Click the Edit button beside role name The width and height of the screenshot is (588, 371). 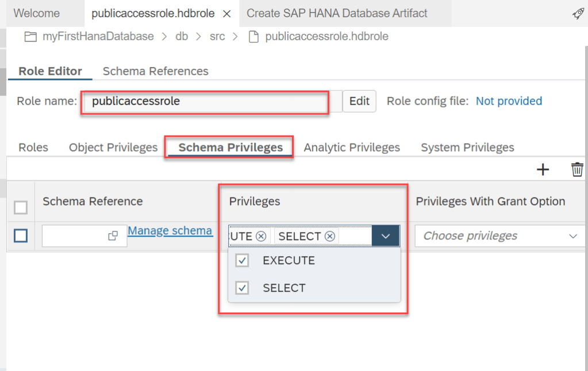pyautogui.click(x=359, y=101)
